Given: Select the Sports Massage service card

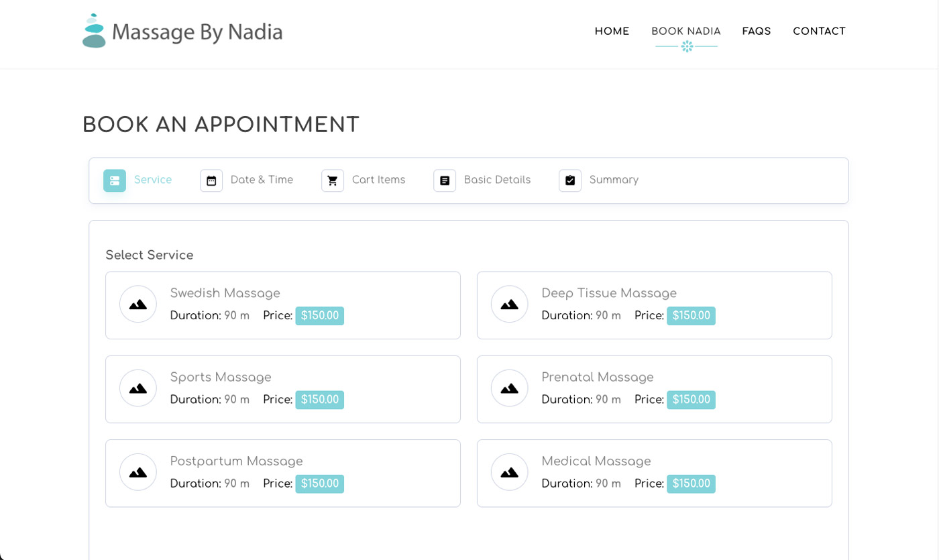Looking at the screenshot, I should pos(282,389).
